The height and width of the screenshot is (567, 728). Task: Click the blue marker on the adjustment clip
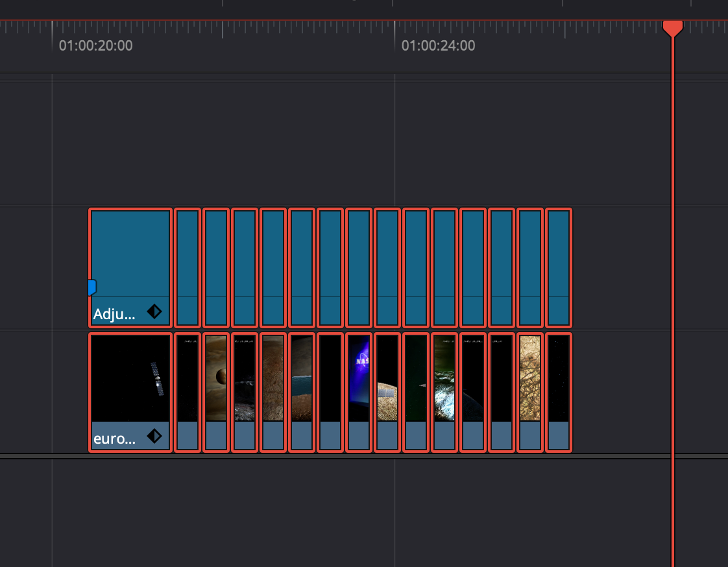click(x=92, y=287)
